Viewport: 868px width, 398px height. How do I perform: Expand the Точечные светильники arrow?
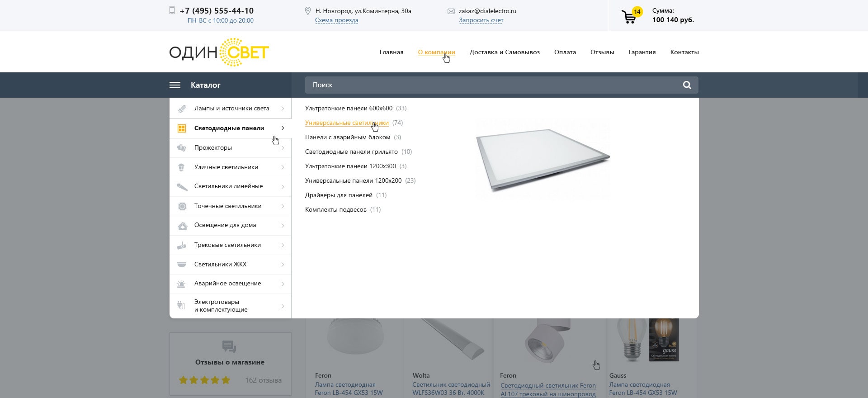coord(283,206)
